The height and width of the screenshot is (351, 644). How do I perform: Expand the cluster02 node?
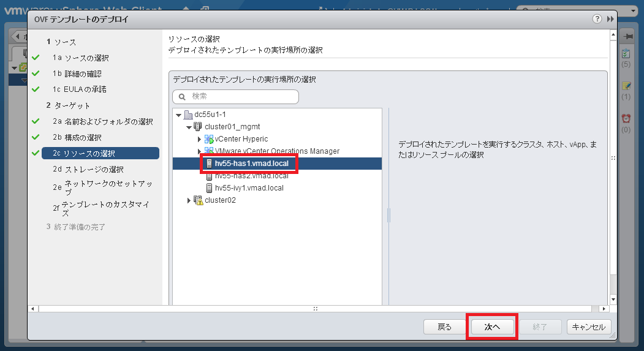click(189, 200)
